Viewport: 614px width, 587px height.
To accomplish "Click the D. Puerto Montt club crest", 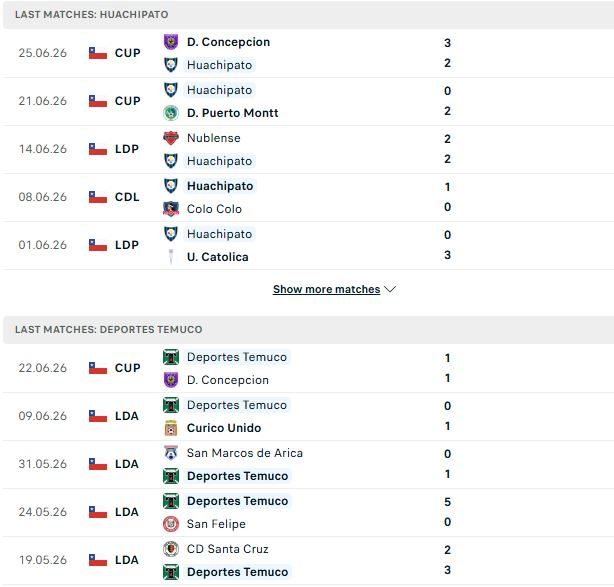I will click(171, 113).
